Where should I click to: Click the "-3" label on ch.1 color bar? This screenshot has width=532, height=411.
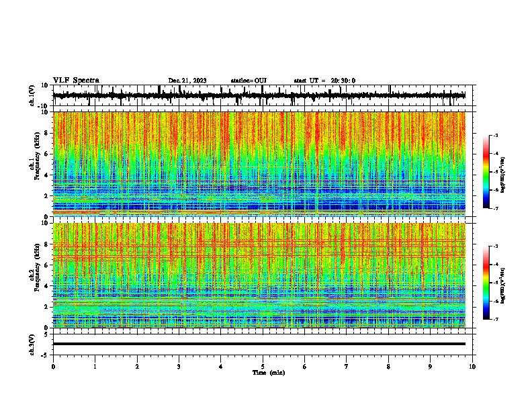tap(496, 136)
